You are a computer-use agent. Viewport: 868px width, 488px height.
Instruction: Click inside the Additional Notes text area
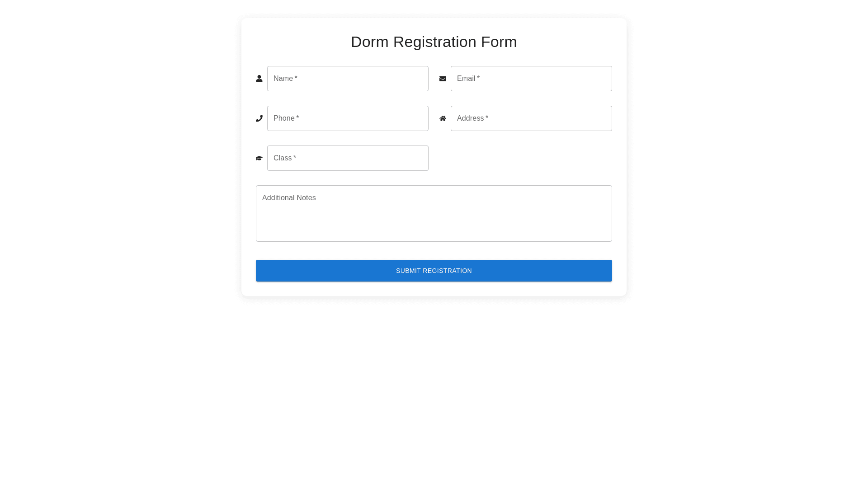point(434,219)
